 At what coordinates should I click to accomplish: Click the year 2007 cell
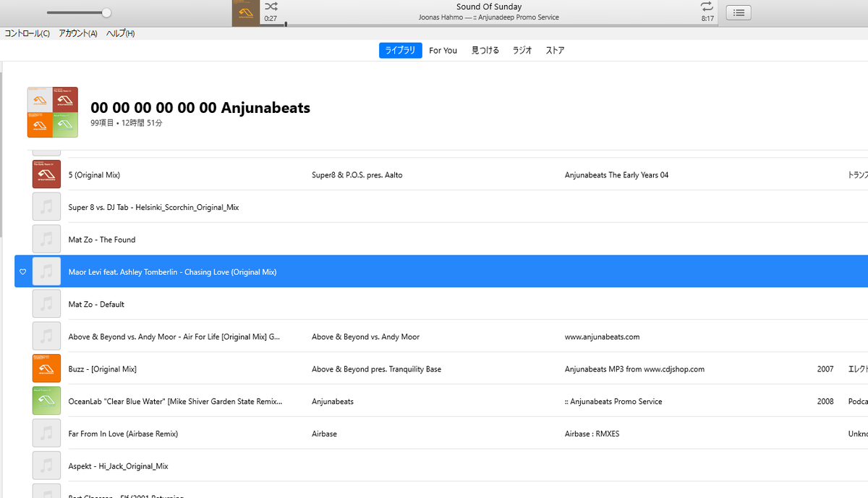825,369
